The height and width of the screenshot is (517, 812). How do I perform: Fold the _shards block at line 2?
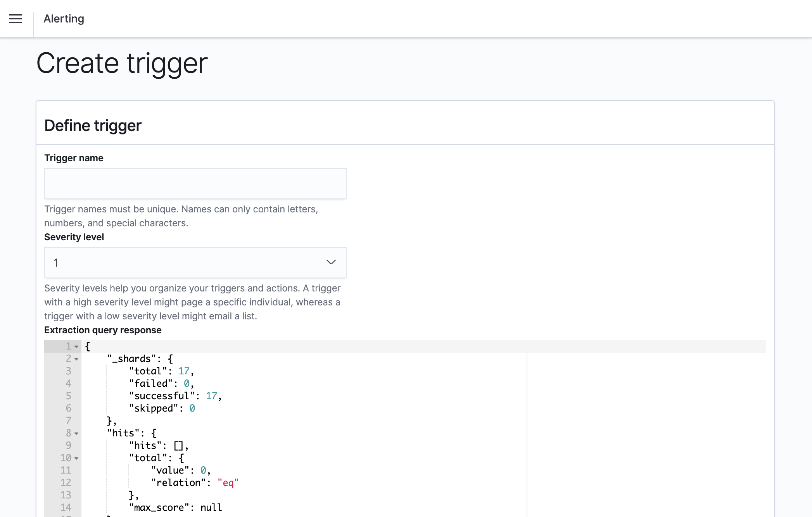[76, 359]
